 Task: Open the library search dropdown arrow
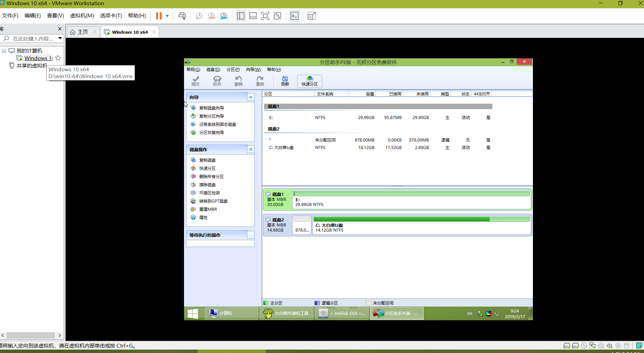tap(60, 38)
